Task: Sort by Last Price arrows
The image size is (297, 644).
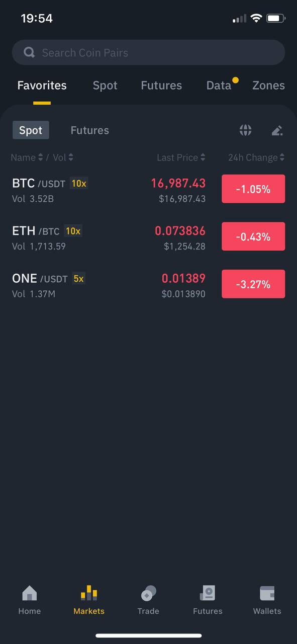Action: [203, 157]
